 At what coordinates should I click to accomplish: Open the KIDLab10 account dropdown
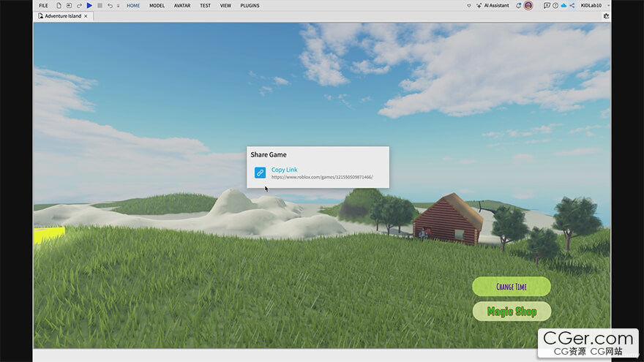click(x=591, y=5)
